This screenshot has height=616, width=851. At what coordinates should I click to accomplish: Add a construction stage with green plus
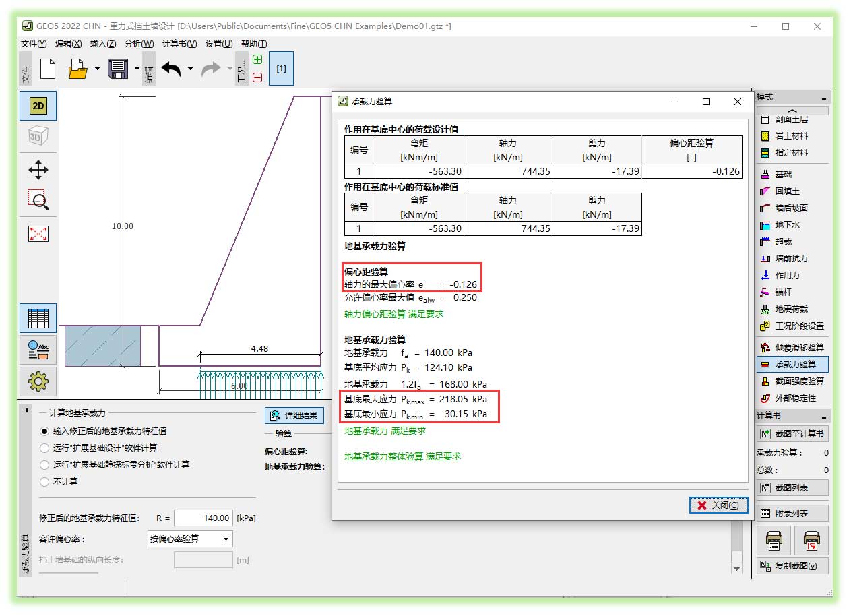click(x=257, y=59)
